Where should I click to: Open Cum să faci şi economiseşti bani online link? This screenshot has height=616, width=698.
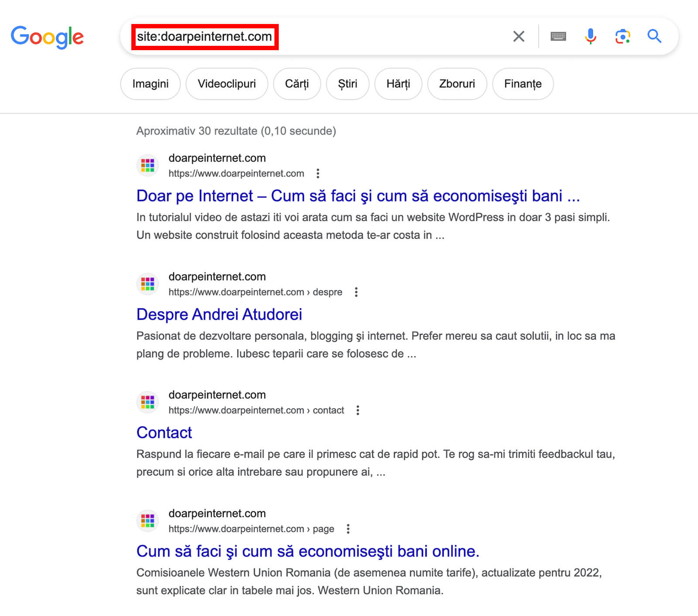(x=308, y=551)
